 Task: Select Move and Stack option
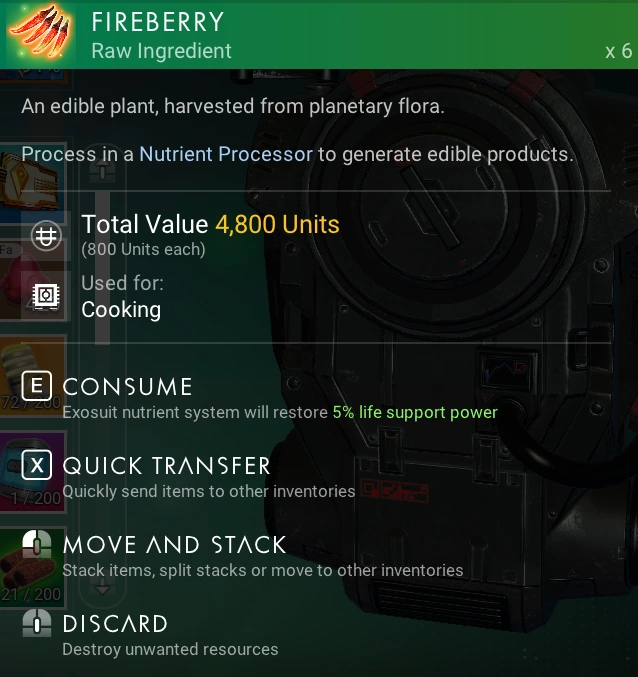(x=174, y=545)
